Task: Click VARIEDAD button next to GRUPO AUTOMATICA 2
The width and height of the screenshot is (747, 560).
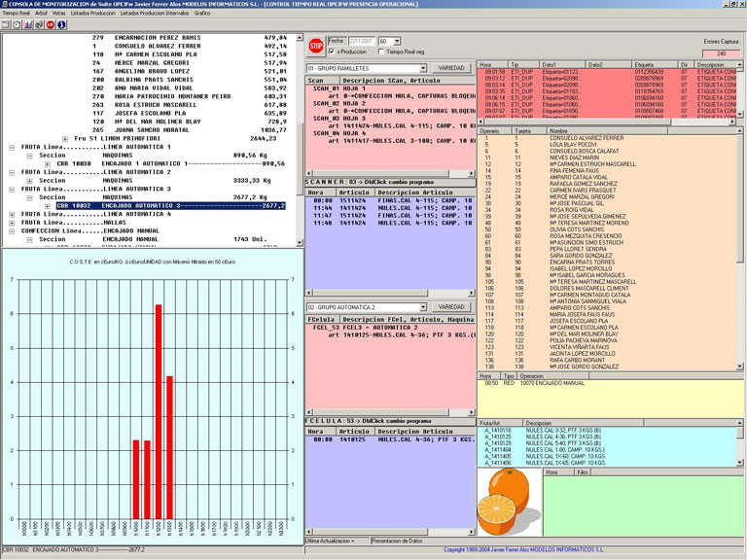Action: pos(450,307)
